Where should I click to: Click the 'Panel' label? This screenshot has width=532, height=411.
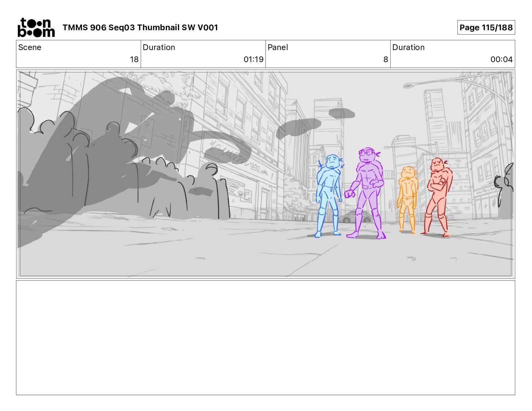click(278, 47)
